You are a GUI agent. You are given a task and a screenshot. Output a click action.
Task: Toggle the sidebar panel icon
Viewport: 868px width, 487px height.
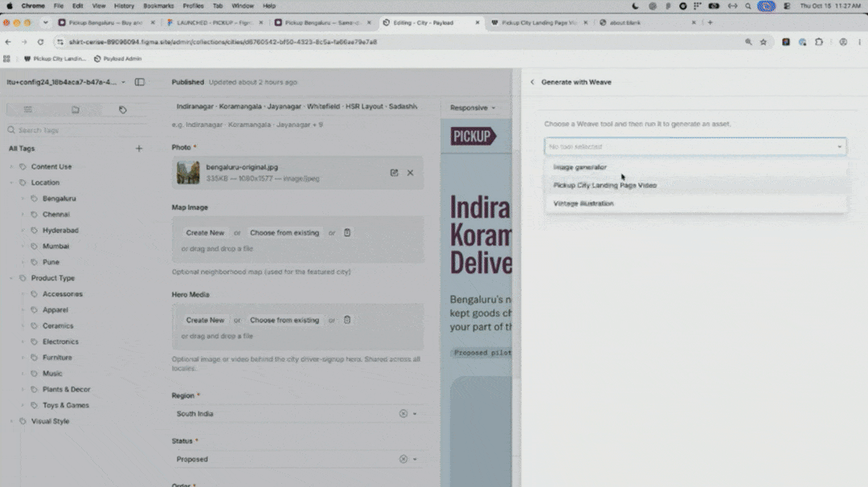pyautogui.click(x=140, y=82)
